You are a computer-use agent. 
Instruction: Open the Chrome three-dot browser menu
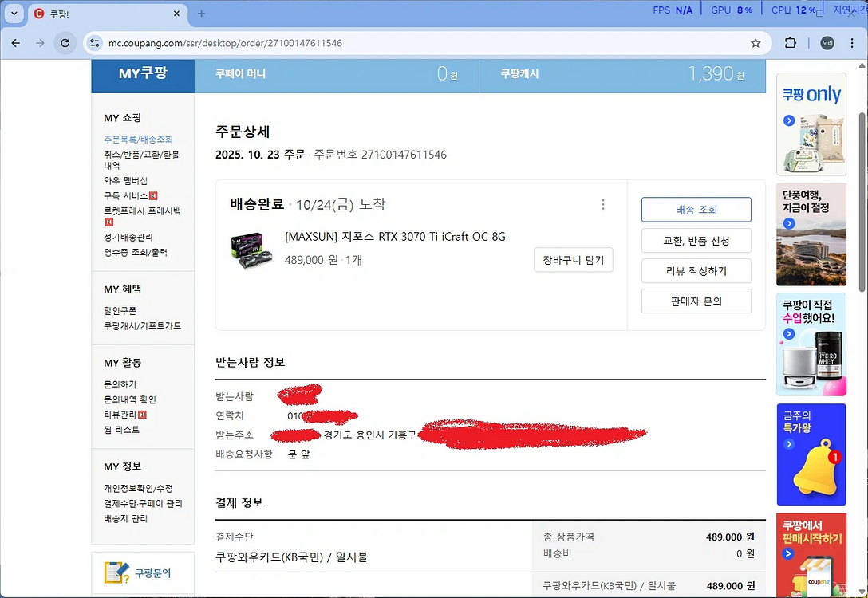(x=853, y=43)
